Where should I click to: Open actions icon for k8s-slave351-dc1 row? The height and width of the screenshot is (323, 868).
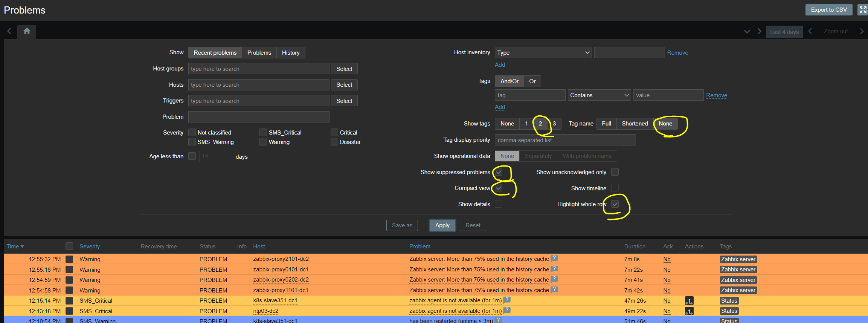pos(689,301)
